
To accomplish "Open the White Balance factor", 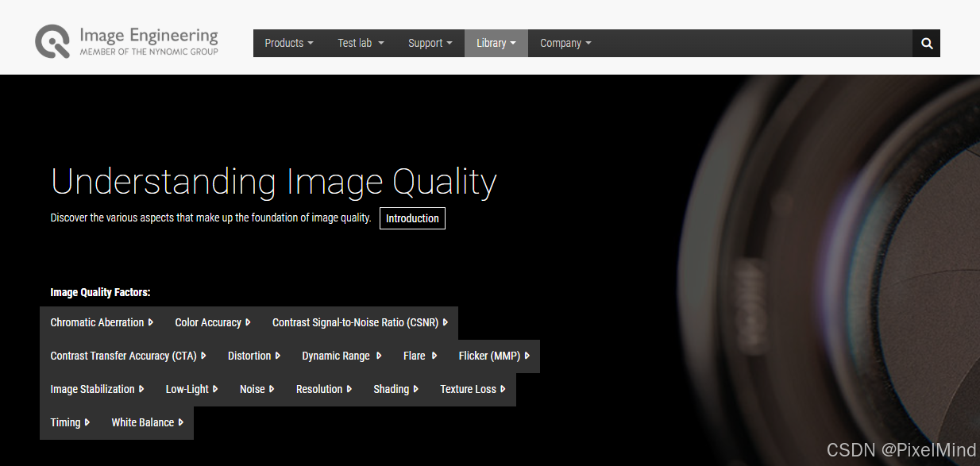I will [147, 422].
